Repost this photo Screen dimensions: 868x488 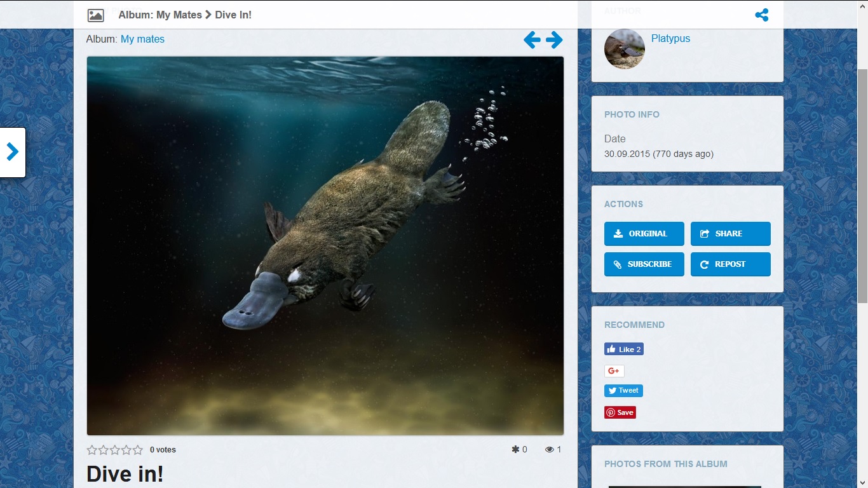(730, 264)
